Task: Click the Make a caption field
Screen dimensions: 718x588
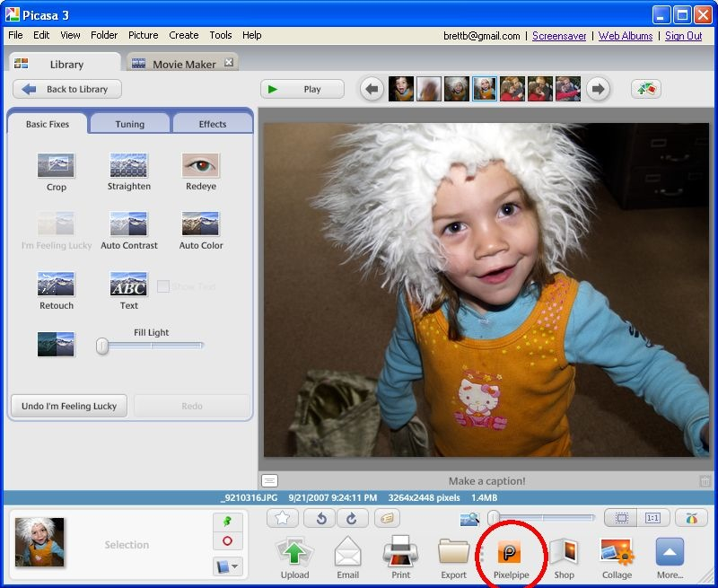Action: coord(486,481)
